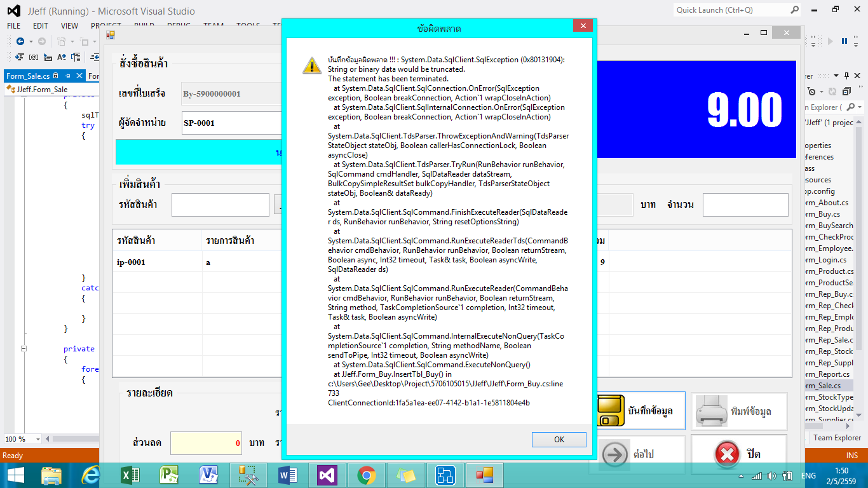
Task: Open Internet Explorer from taskbar
Action: [x=92, y=475]
